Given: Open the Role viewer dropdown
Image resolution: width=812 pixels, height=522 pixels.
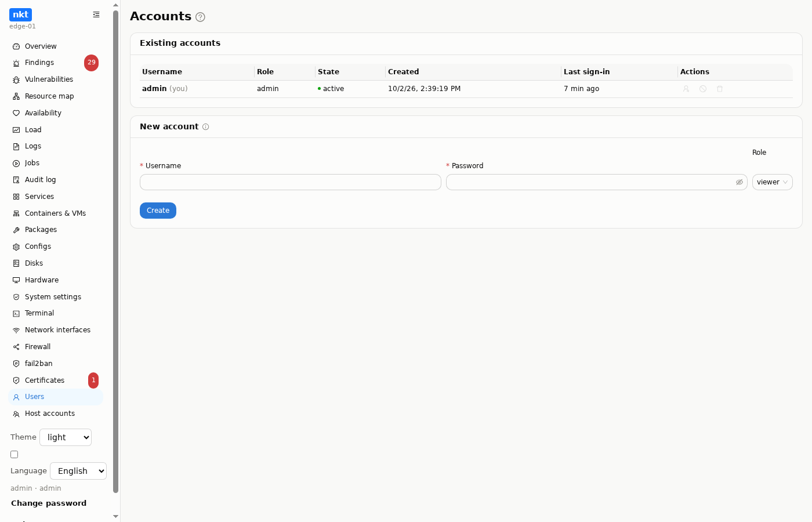Looking at the screenshot, I should (772, 182).
